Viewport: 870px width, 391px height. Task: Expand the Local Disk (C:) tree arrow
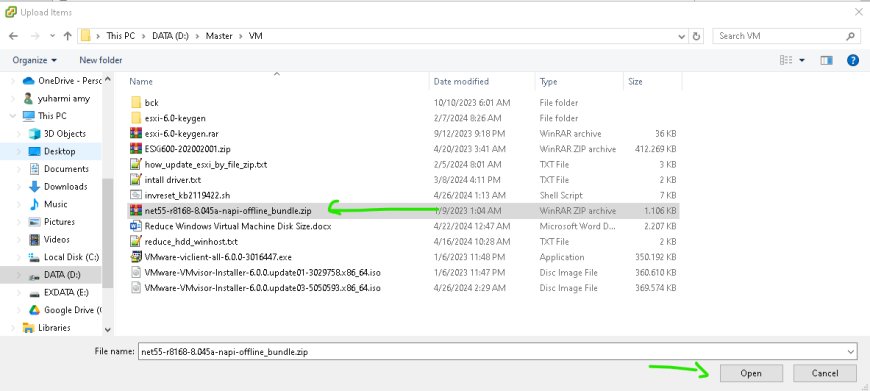[x=20, y=257]
